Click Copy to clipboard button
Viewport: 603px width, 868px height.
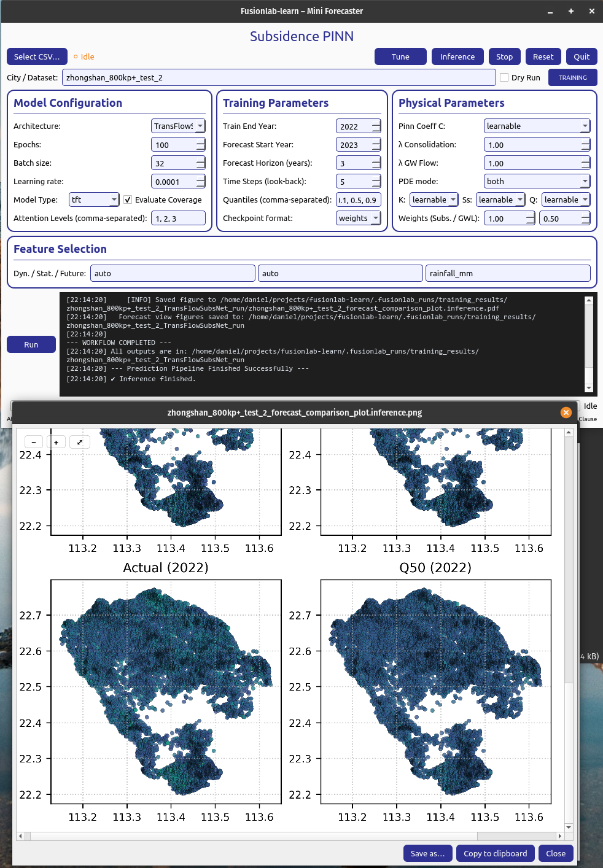(496, 853)
